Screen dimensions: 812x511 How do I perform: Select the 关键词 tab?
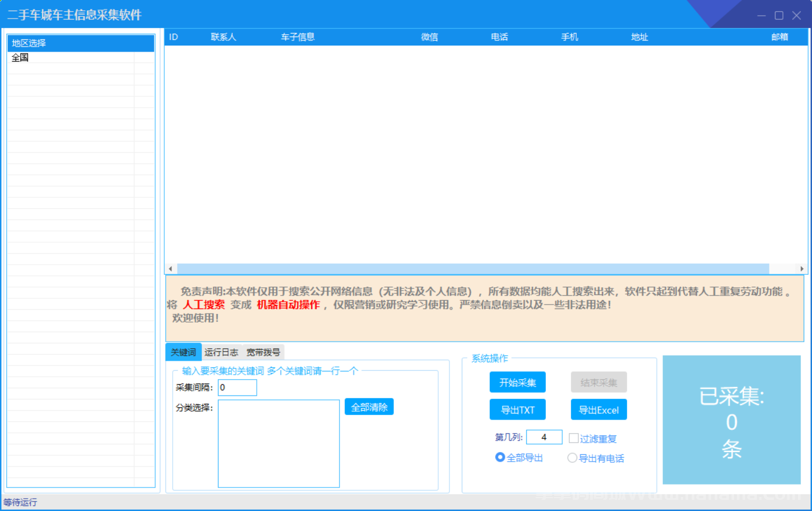[183, 352]
